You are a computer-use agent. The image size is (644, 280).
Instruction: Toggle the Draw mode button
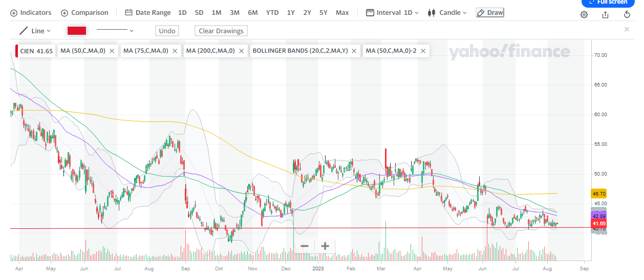click(x=490, y=12)
